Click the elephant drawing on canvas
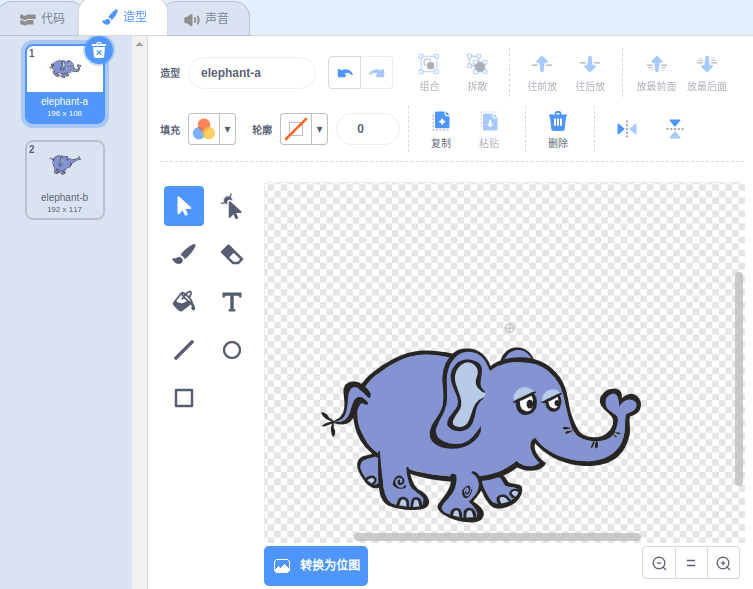Image resolution: width=753 pixels, height=589 pixels. pyautogui.click(x=480, y=435)
